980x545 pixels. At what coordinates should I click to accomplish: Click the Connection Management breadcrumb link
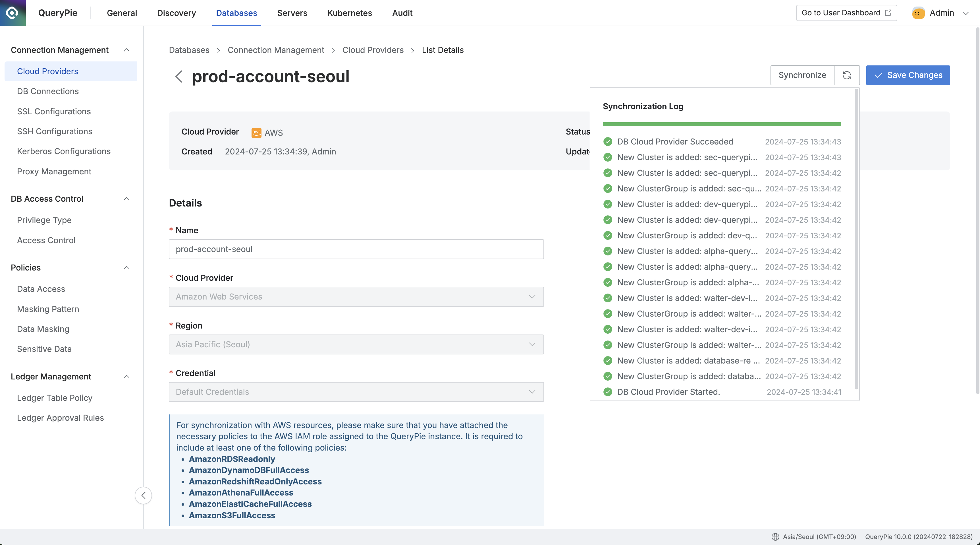(x=276, y=50)
